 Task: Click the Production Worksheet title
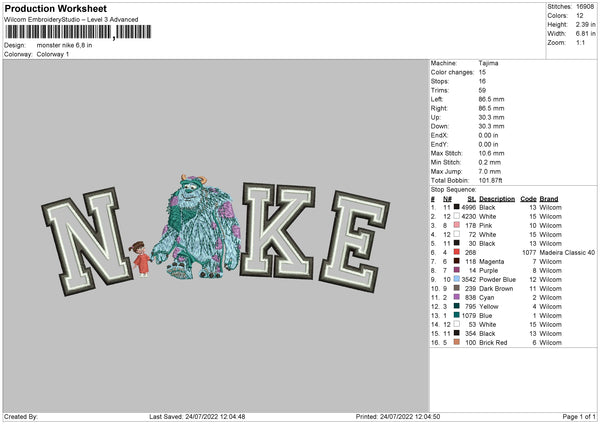coord(55,8)
